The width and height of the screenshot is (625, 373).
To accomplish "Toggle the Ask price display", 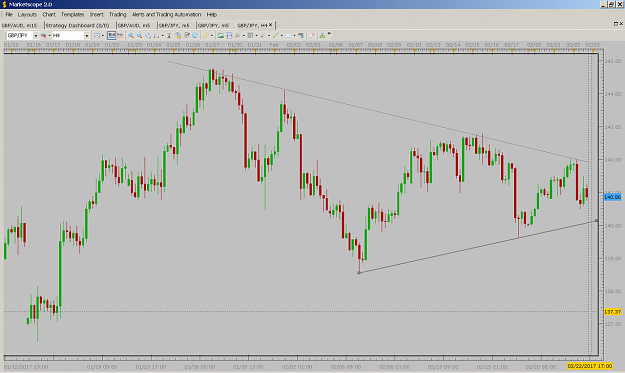I will click(120, 35).
